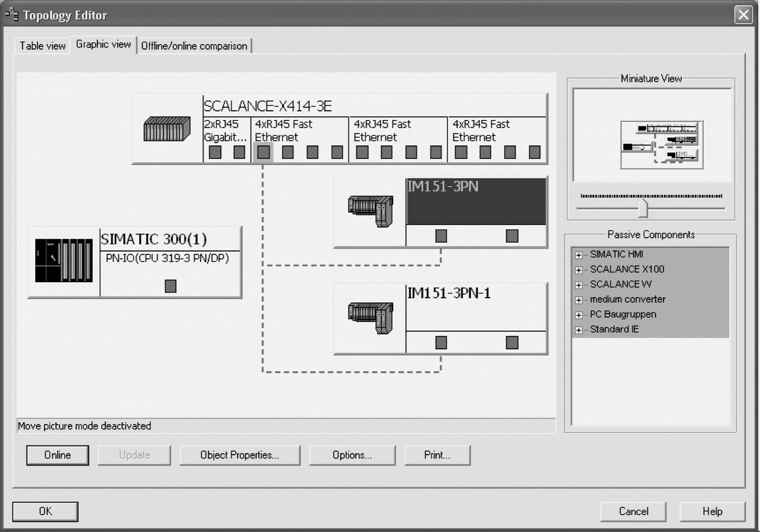
Task: Select the second Gigabit RJ45 port on SCALANCE
Action: coord(239,152)
